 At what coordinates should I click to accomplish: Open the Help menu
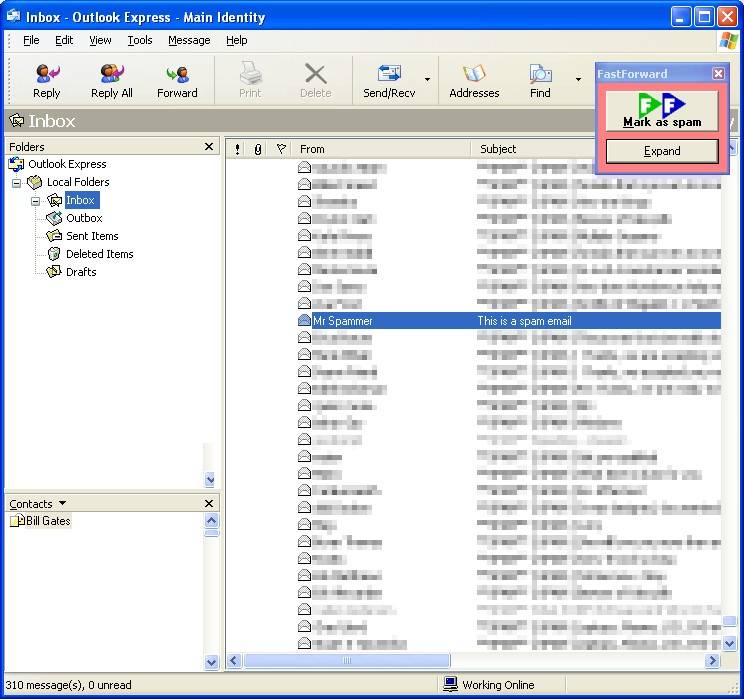(x=236, y=40)
